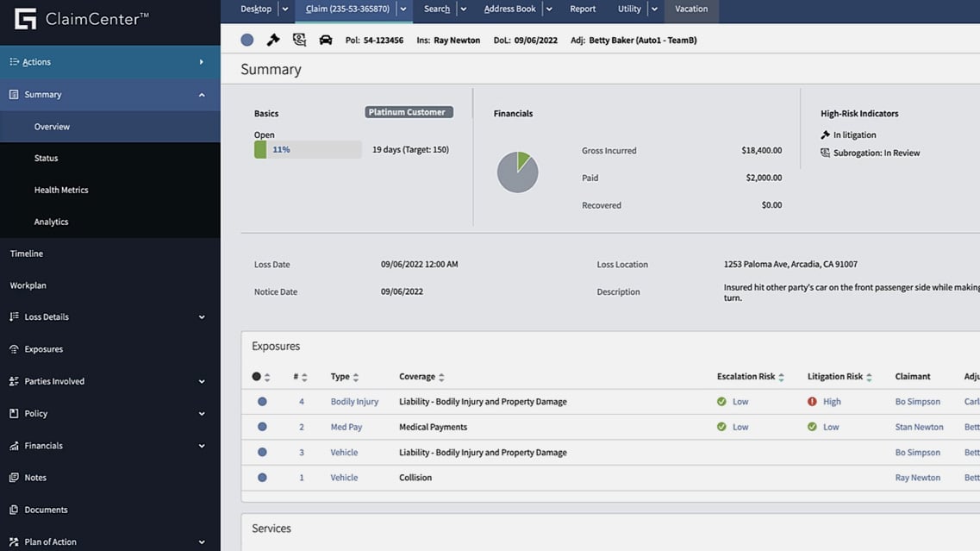Select the status circle for the Collision exposure row
Image resolution: width=980 pixels, height=551 pixels.
coord(262,477)
